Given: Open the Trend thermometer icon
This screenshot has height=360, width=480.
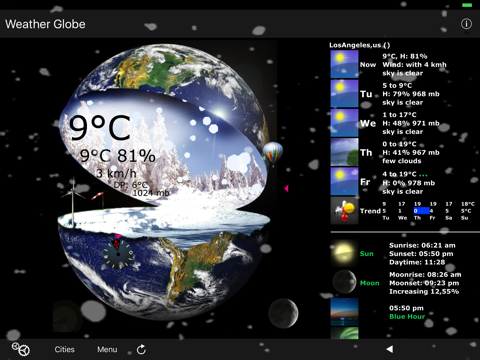Looking at the screenshot, I should pyautogui.click(x=344, y=211).
